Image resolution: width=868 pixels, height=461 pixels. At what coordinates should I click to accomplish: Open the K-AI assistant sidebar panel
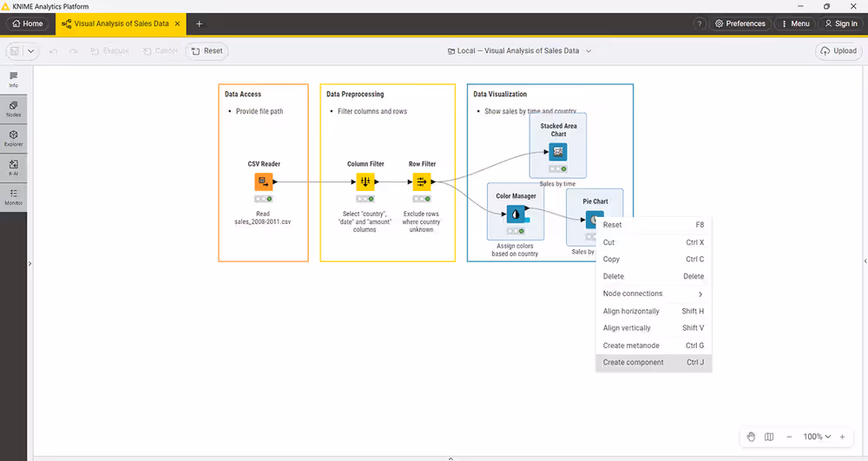coord(14,168)
